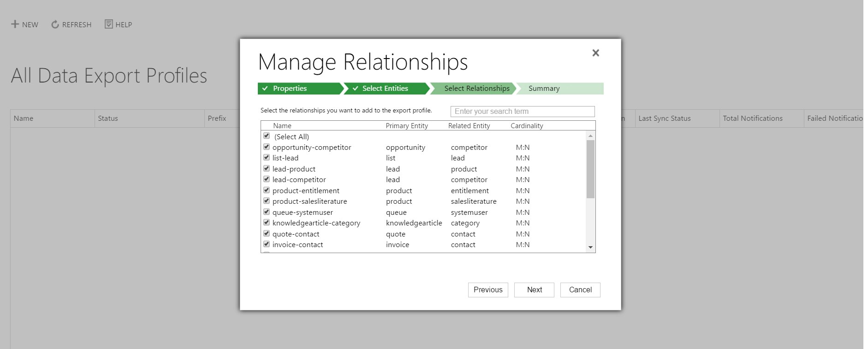Viewport: 868px width, 349px height.
Task: Cancel the export profile wizard
Action: point(580,290)
